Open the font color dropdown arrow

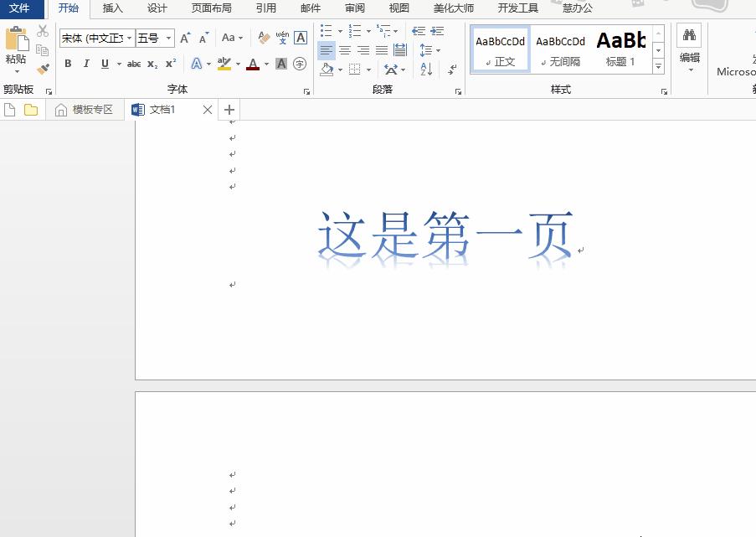265,64
